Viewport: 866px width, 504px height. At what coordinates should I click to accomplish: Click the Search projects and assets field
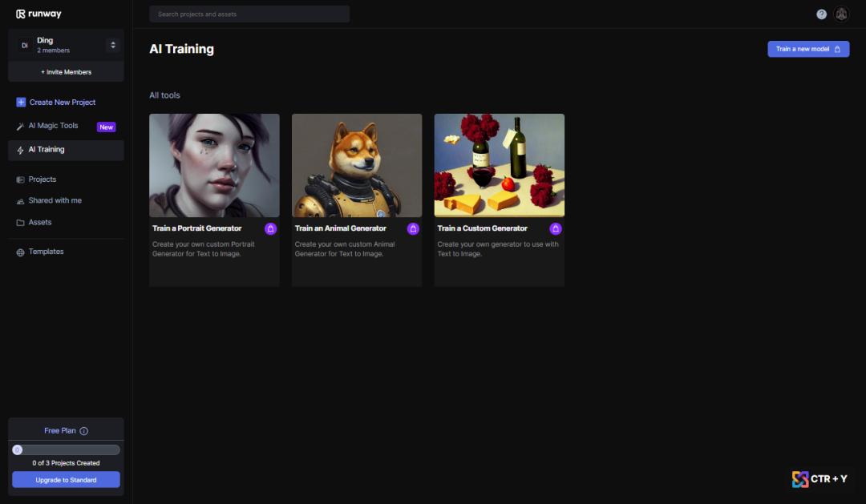coord(249,14)
